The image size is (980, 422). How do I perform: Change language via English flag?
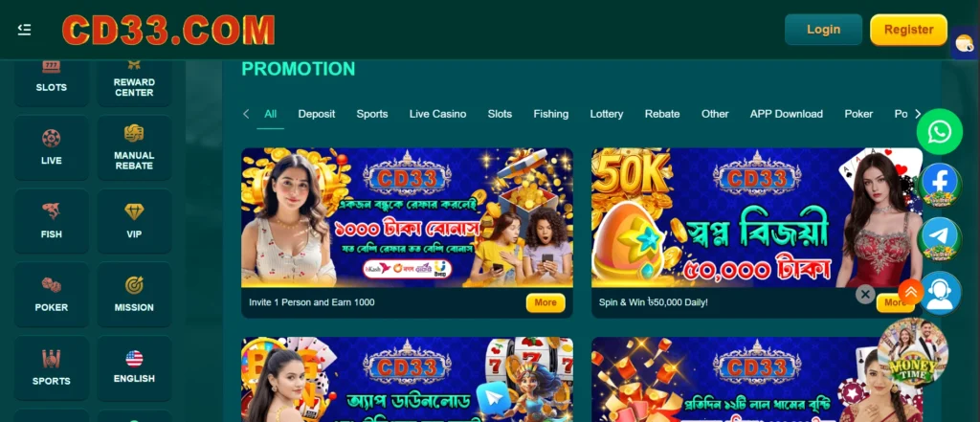[134, 367]
